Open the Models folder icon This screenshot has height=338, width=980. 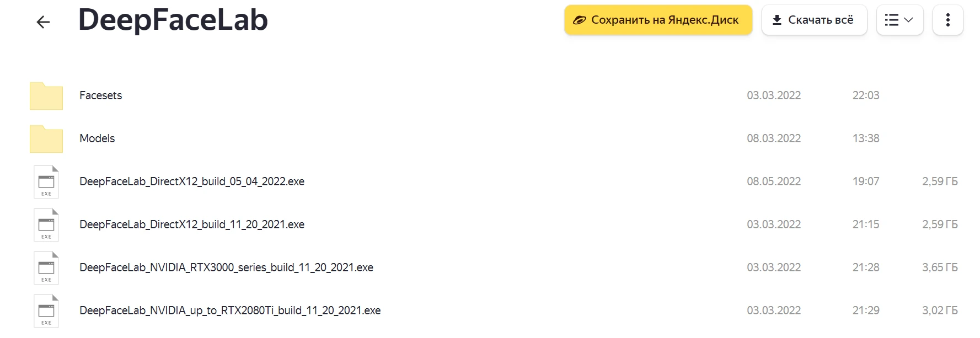tap(46, 139)
